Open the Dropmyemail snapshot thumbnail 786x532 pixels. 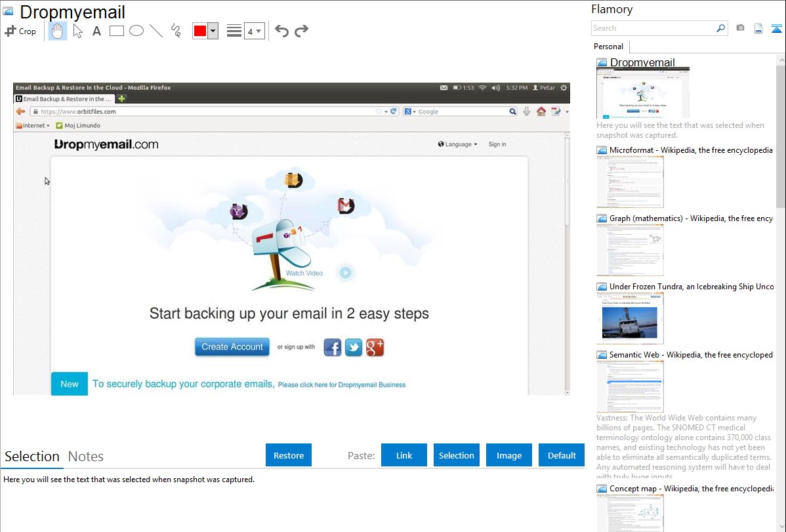pyautogui.click(x=642, y=93)
